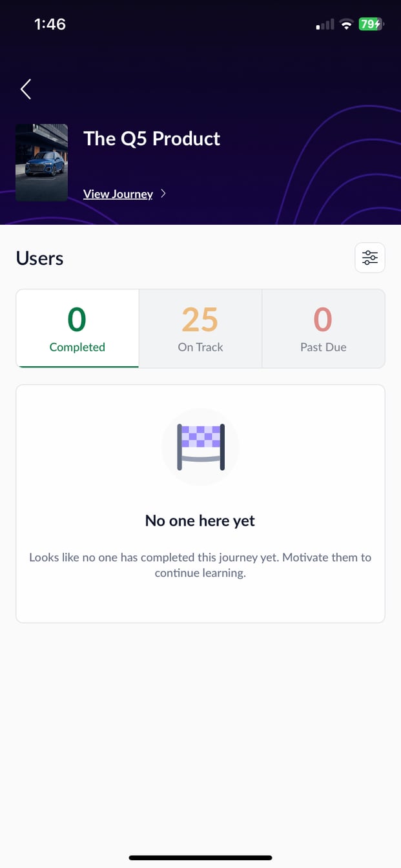Switch to the On Track tab
401x868 pixels.
(x=200, y=328)
